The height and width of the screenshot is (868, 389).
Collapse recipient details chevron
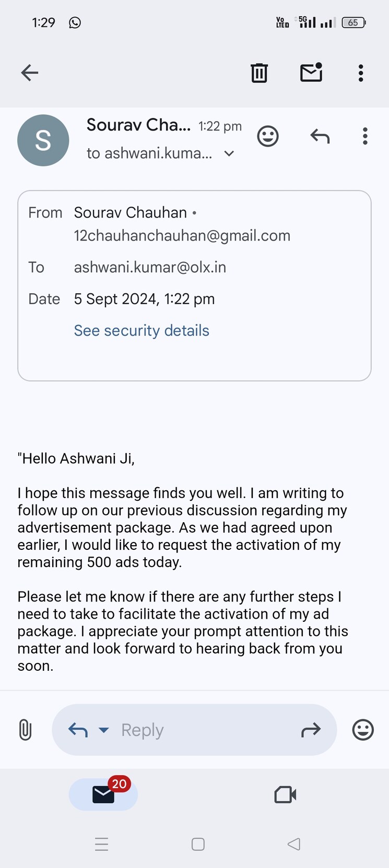(x=229, y=154)
